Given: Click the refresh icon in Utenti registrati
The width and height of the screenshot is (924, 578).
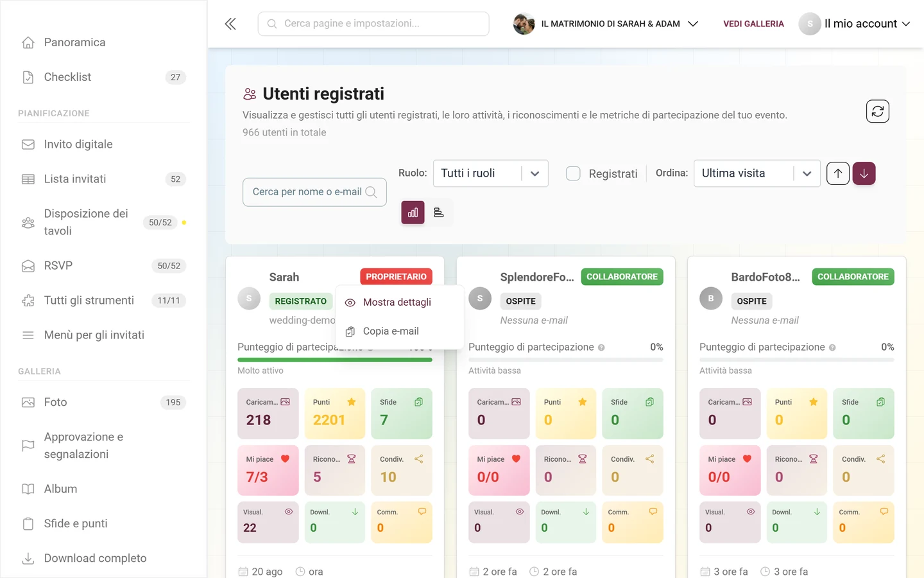Looking at the screenshot, I should pos(877,111).
